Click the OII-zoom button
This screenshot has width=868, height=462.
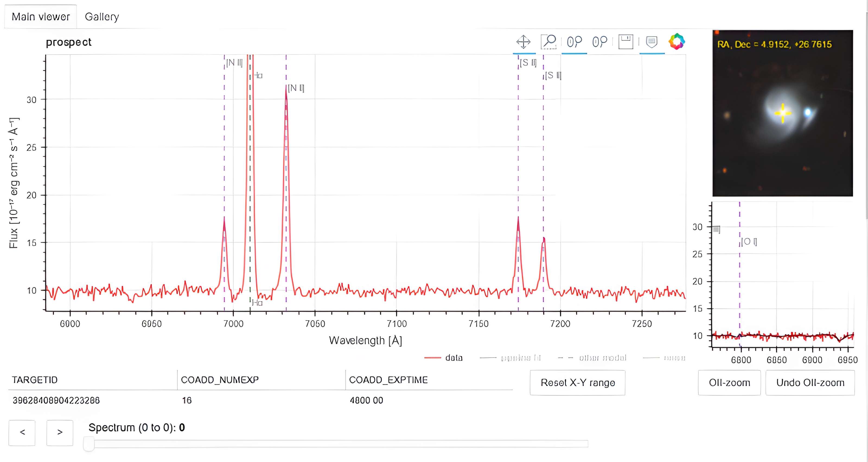pos(729,383)
